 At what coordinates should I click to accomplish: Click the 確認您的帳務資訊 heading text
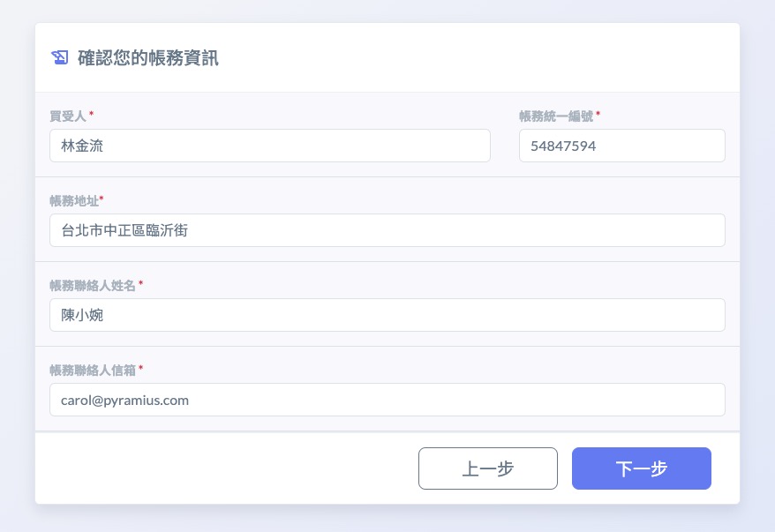coord(147,58)
